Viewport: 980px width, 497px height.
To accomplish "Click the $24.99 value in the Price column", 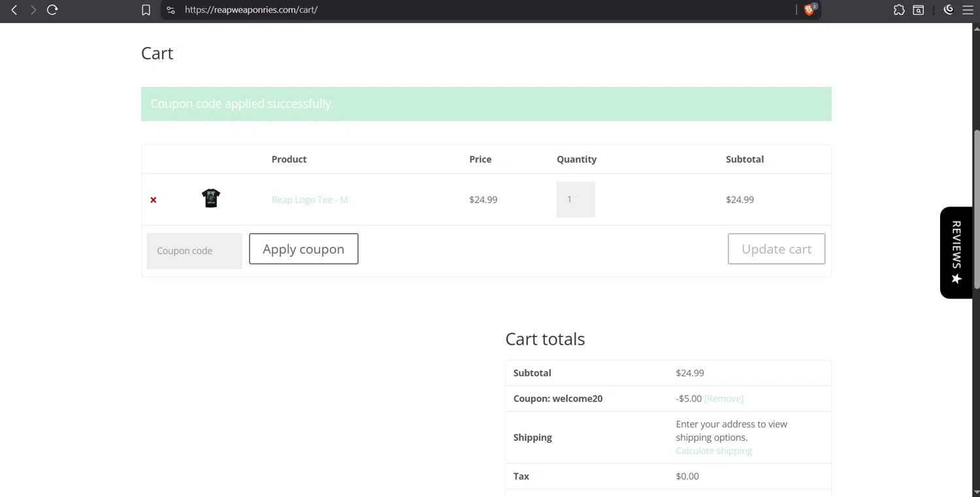I will click(x=483, y=200).
